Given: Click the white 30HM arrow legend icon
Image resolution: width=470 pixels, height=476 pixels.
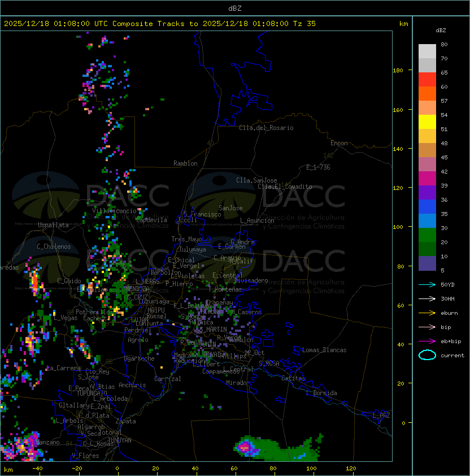Looking at the screenshot, I should click(x=427, y=298).
